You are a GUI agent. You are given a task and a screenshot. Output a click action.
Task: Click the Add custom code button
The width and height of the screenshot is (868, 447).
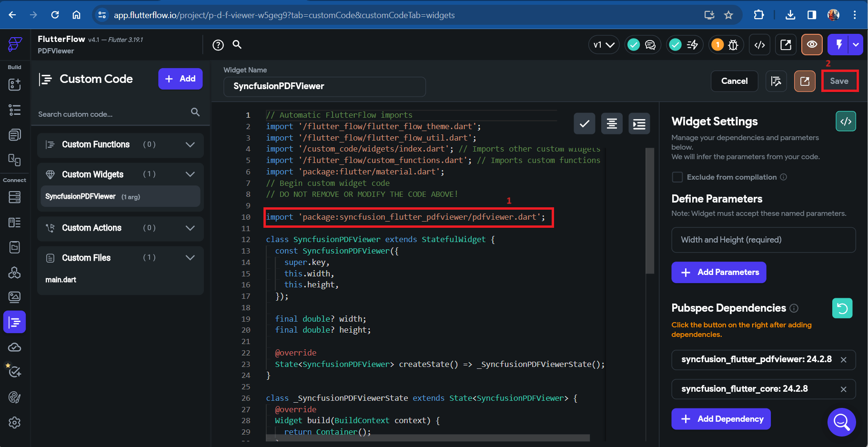click(180, 79)
